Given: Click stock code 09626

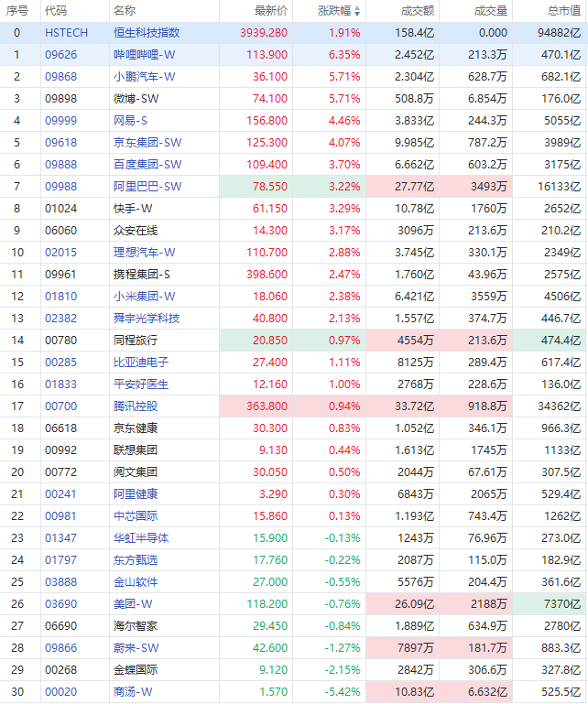Looking at the screenshot, I should pos(61,55).
